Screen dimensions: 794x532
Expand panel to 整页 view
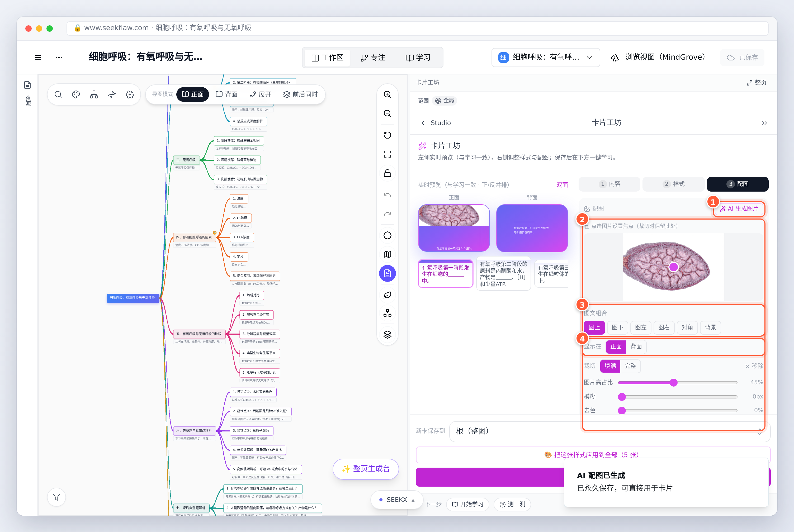click(757, 82)
